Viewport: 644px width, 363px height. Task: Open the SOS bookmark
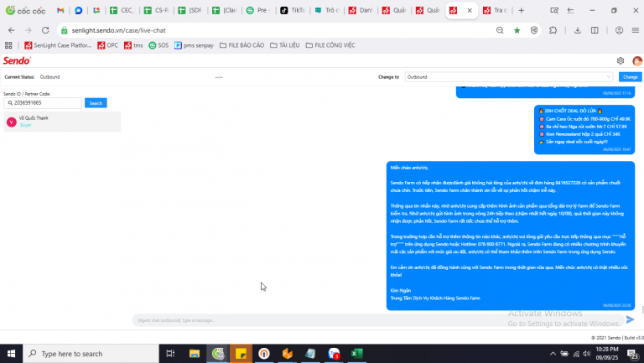tap(158, 45)
